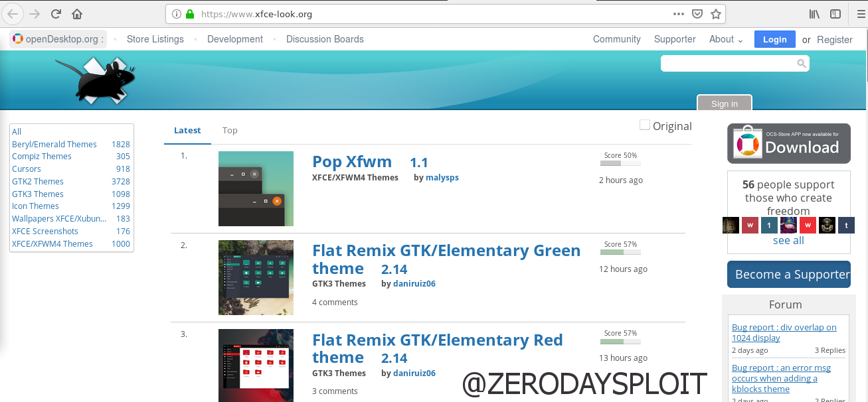The height and width of the screenshot is (402, 868).
Task: Select Icon Themes category
Action: pos(35,206)
